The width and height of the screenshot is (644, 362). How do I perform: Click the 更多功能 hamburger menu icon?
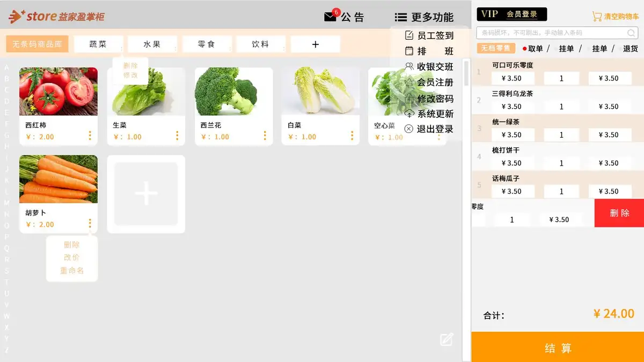[400, 17]
